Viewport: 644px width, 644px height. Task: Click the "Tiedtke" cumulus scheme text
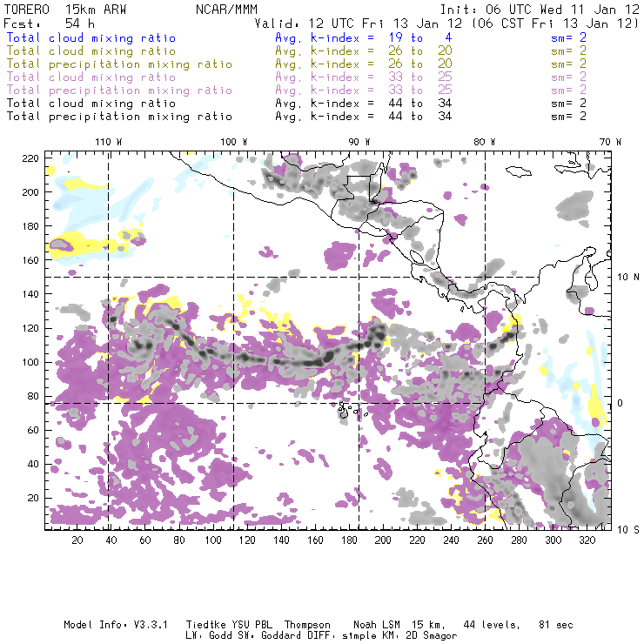(205, 625)
